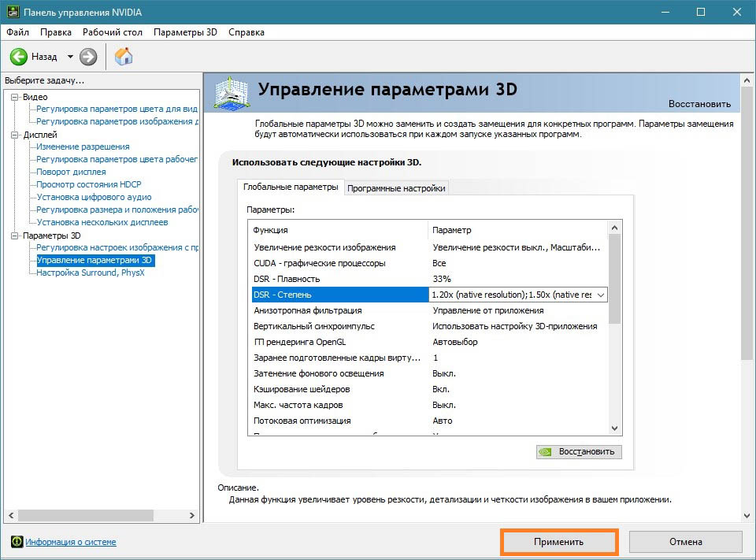Open Регулировка параметров цвета для видео
The image size is (756, 560).
click(x=117, y=109)
